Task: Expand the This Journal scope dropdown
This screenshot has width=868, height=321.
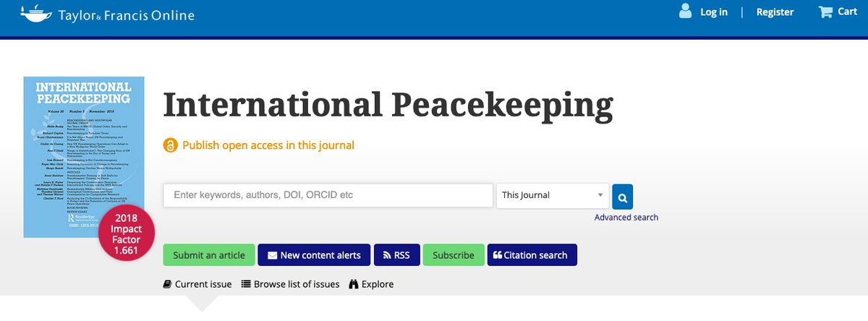Action: [x=553, y=195]
